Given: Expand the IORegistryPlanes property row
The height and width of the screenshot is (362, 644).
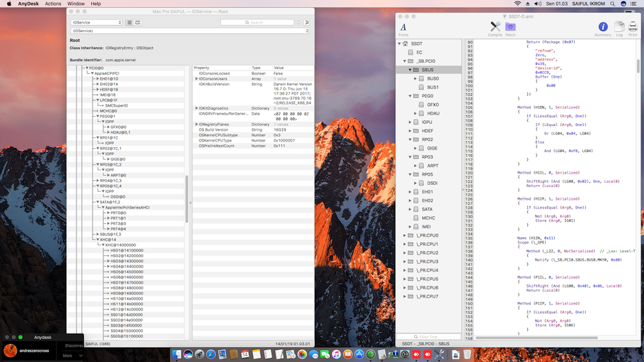Looking at the screenshot, I should (x=197, y=125).
